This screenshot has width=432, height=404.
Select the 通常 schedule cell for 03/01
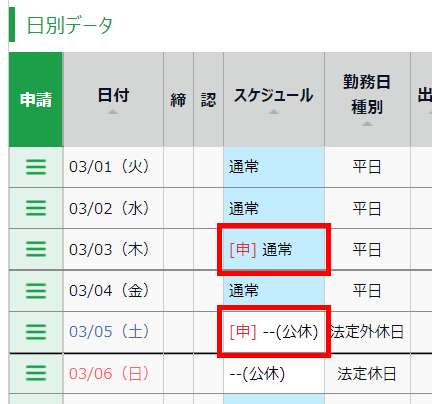coord(274,167)
